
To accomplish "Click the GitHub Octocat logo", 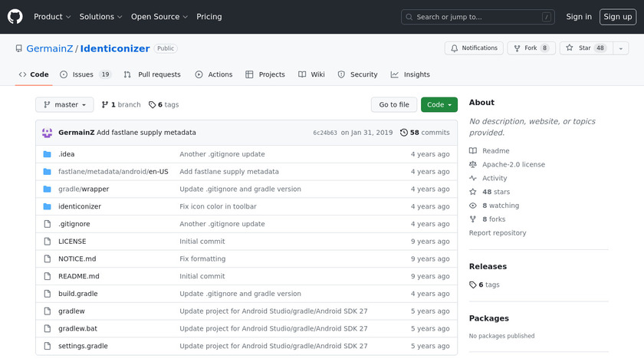I will coord(15,17).
